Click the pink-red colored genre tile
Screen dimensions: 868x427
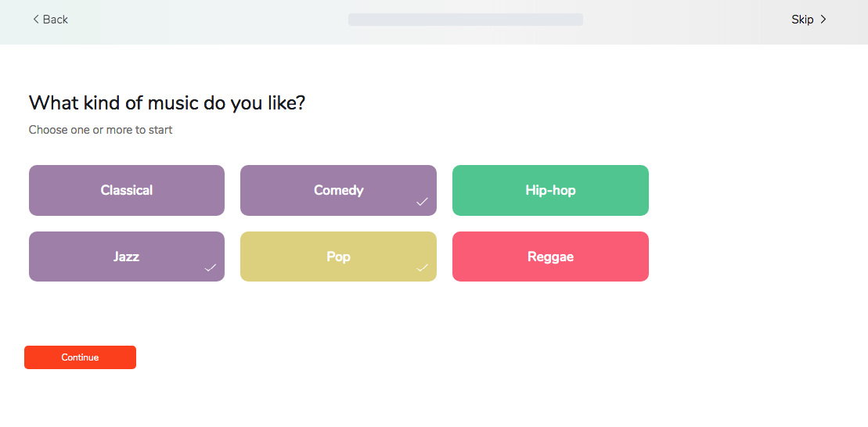click(550, 257)
